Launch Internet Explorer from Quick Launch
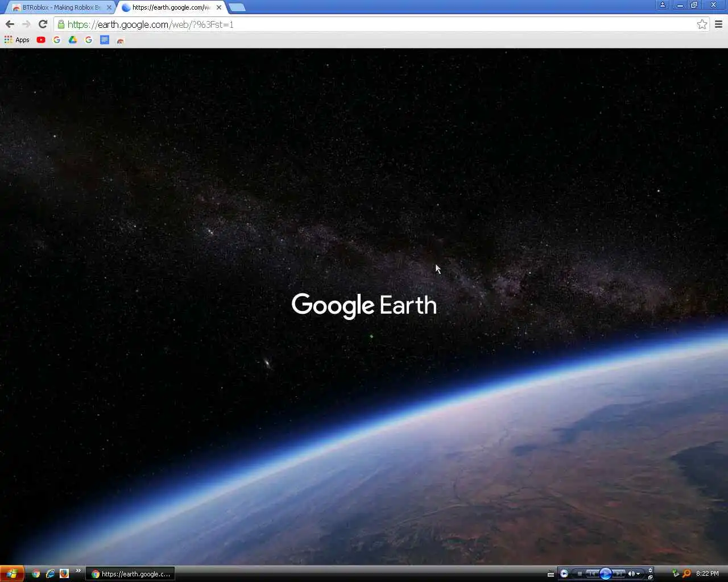Screen dimensions: 728x582 50,573
